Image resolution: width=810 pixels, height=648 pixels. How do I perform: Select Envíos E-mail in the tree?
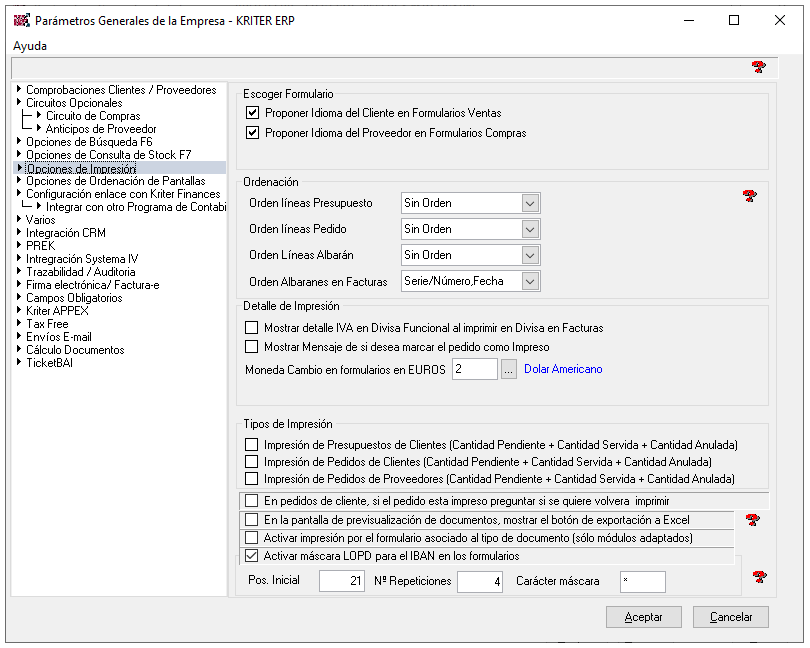[58, 337]
